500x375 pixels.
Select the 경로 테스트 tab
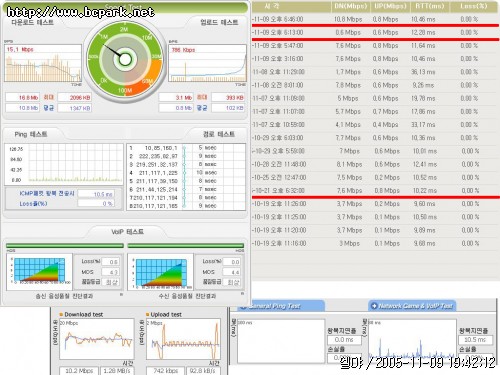[x=219, y=134]
